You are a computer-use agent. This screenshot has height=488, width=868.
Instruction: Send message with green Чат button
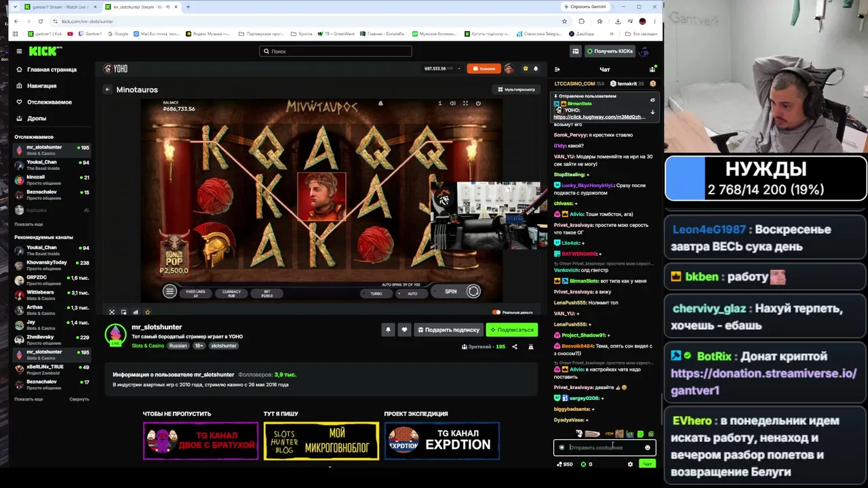click(648, 464)
